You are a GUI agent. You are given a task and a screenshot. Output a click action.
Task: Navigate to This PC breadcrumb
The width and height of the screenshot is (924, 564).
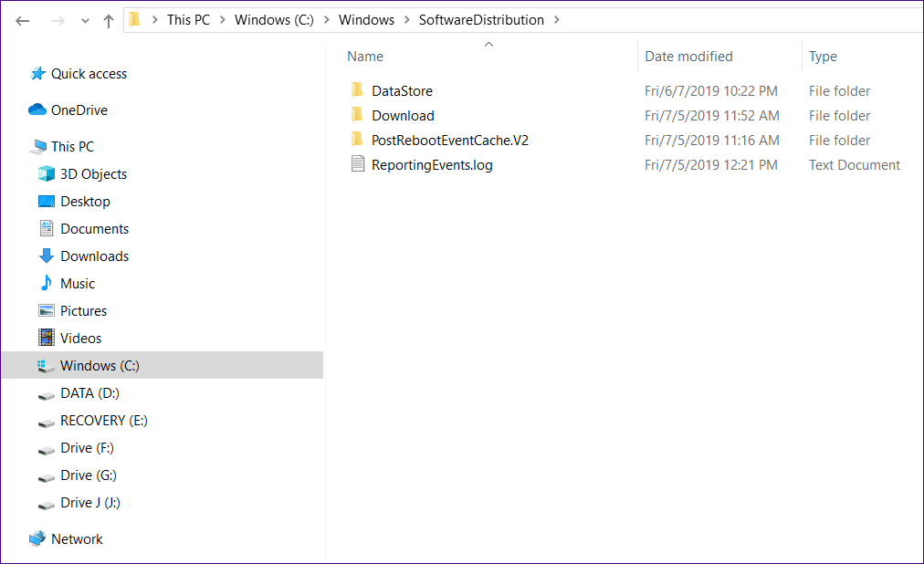pyautogui.click(x=189, y=20)
